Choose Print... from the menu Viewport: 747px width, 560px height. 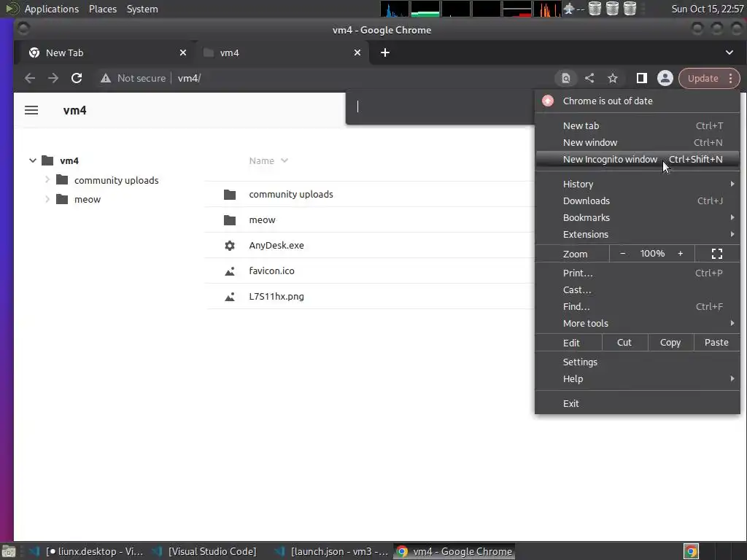(638, 273)
